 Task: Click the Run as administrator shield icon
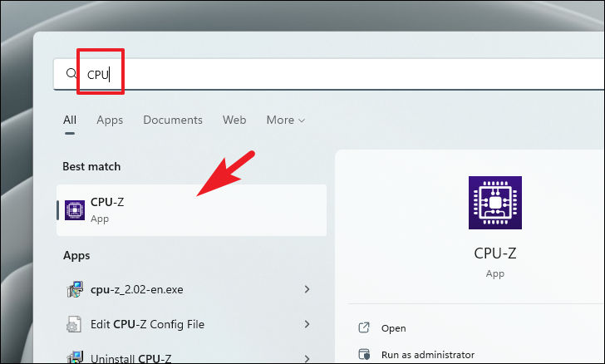pos(364,354)
